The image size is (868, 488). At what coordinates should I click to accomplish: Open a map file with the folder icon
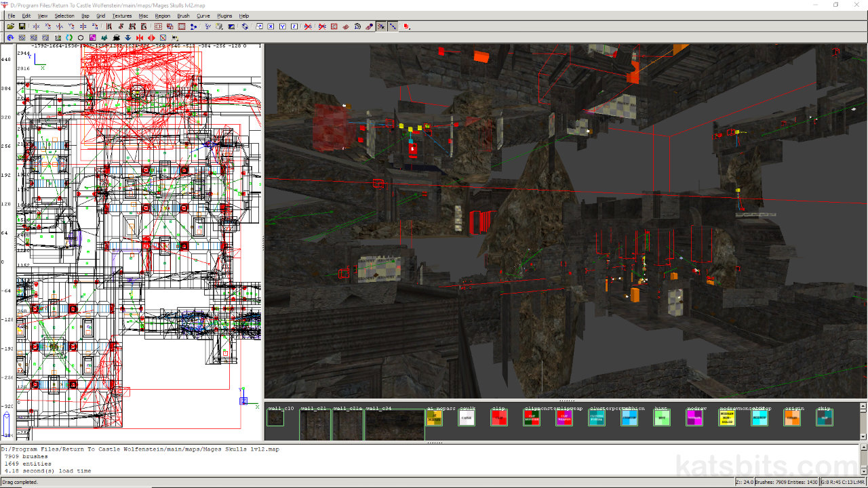tap(11, 26)
